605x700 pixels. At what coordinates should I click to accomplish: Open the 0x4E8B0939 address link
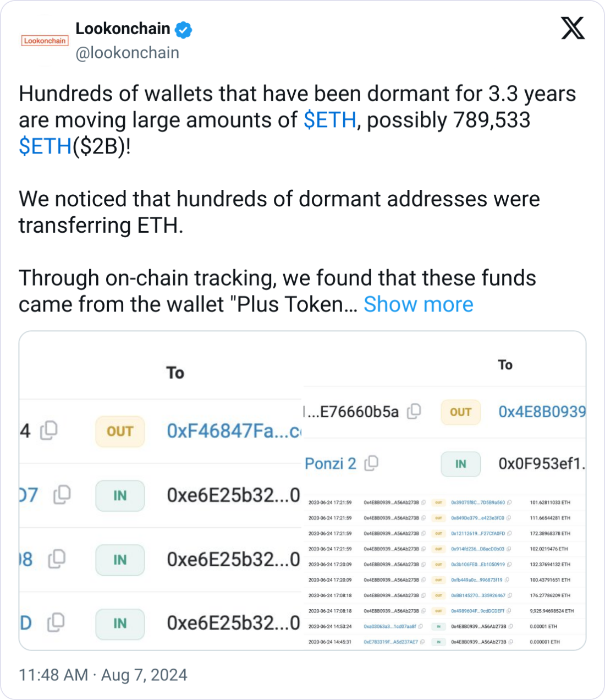542,412
